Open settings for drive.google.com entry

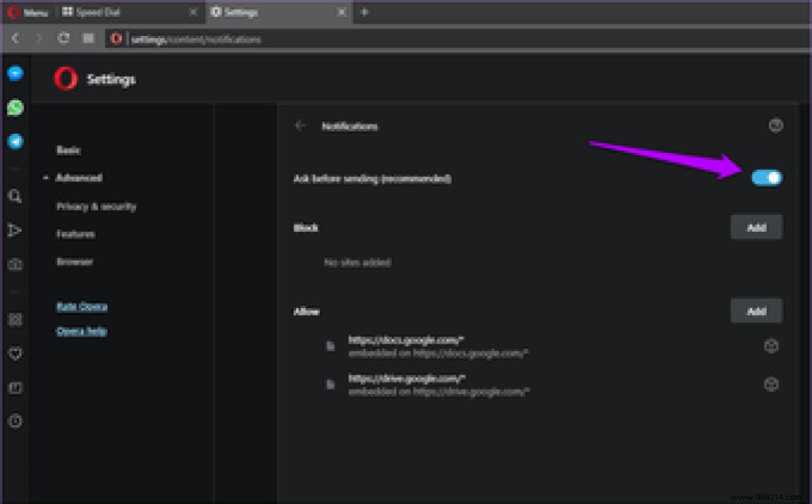click(771, 384)
